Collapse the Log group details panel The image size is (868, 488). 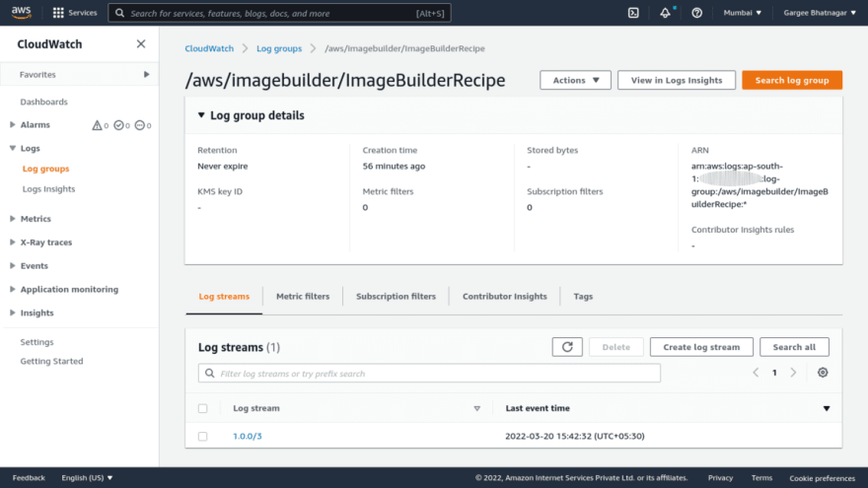tap(201, 115)
